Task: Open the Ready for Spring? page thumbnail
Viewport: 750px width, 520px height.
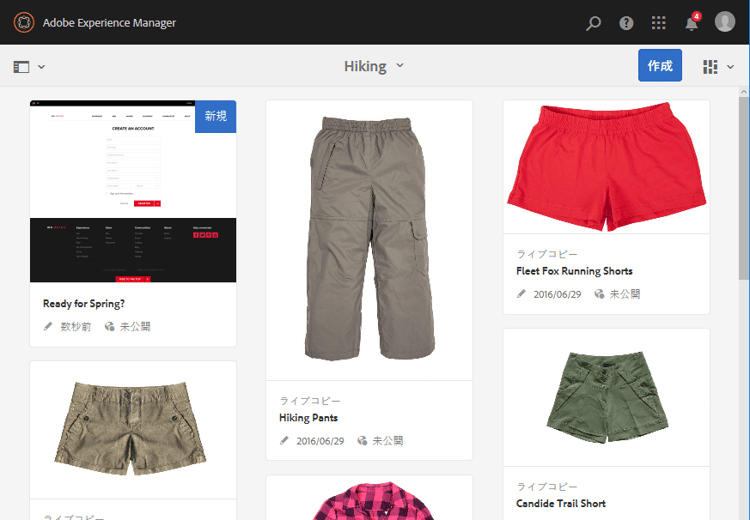Action: coord(133,191)
